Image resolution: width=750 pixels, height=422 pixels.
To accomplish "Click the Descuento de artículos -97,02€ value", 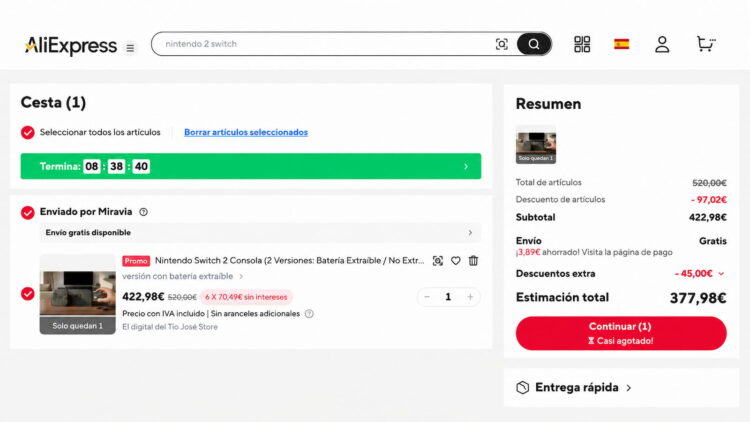I will click(709, 200).
